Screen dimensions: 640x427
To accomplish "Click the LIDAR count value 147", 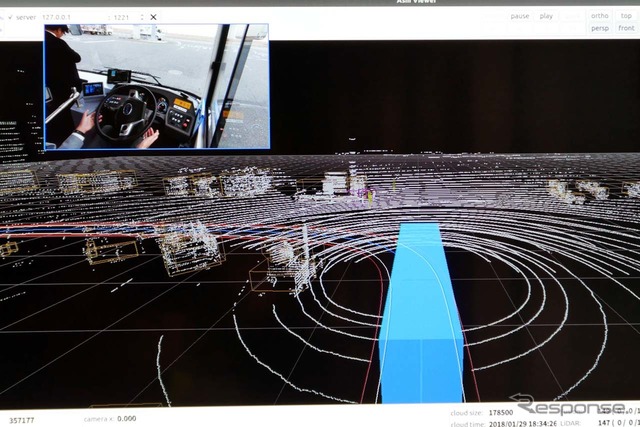I will coord(603,423).
